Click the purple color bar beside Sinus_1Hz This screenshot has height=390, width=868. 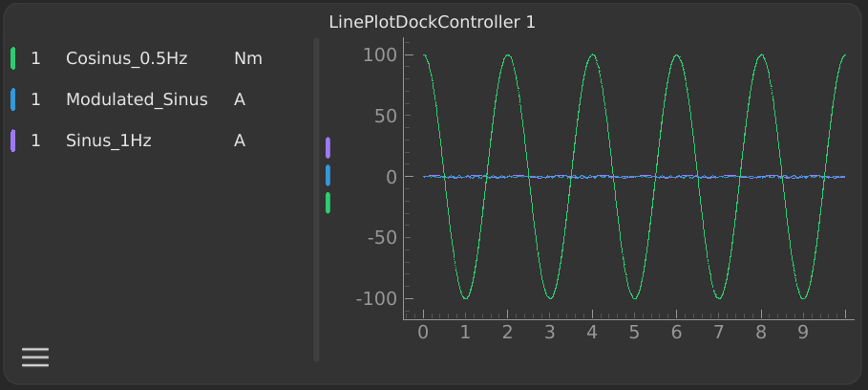tap(12, 141)
